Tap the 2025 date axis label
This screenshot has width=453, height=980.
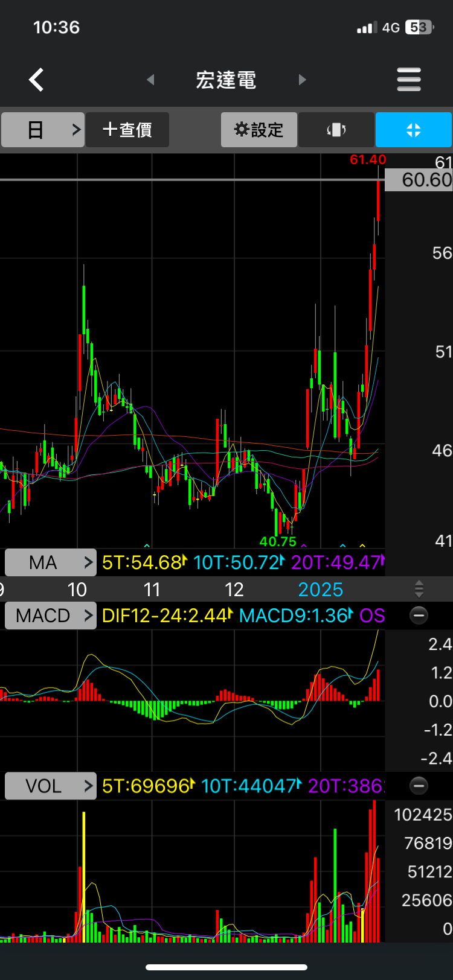pyautogui.click(x=321, y=590)
